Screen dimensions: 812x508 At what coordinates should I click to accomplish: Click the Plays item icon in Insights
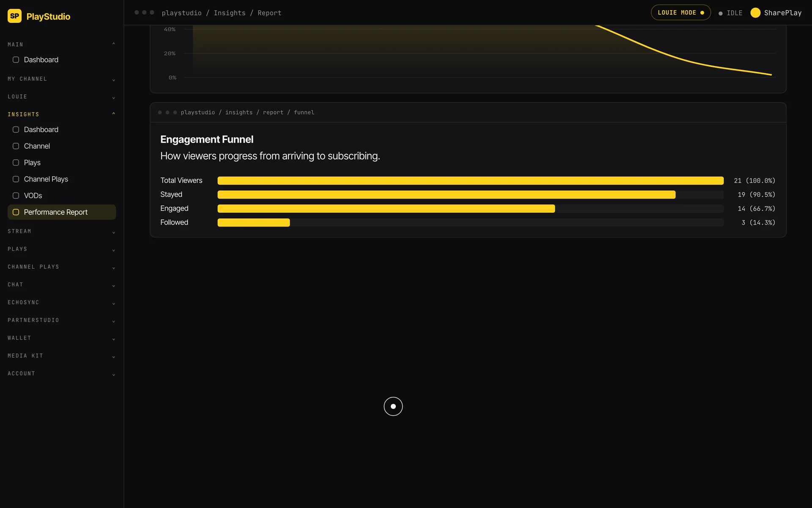pos(16,163)
